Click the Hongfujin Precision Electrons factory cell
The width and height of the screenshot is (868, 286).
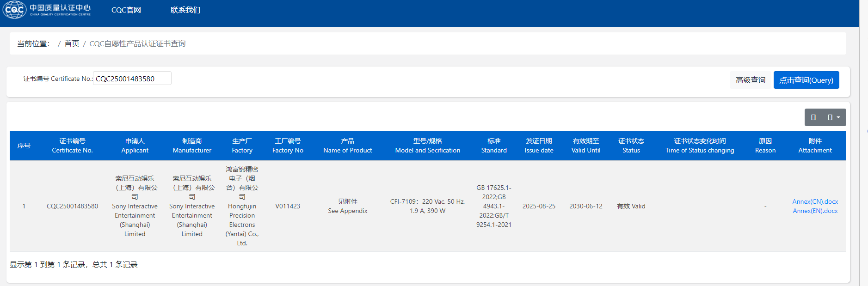(242, 206)
